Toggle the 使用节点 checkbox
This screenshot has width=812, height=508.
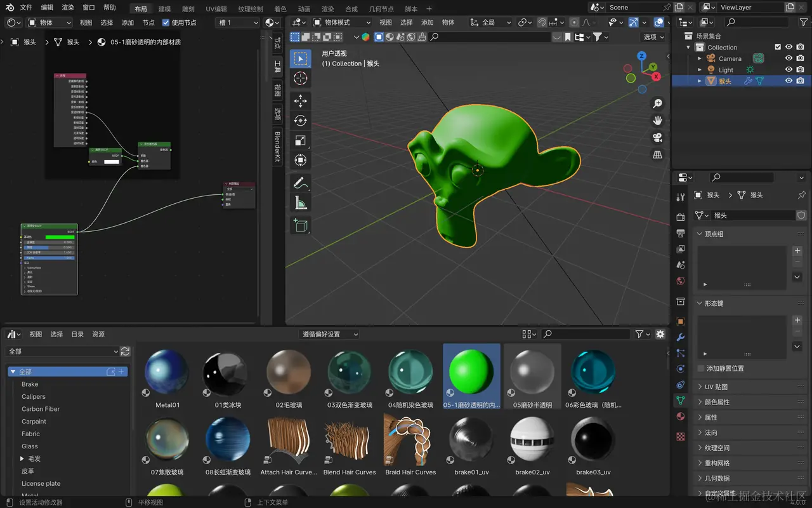[x=166, y=22]
